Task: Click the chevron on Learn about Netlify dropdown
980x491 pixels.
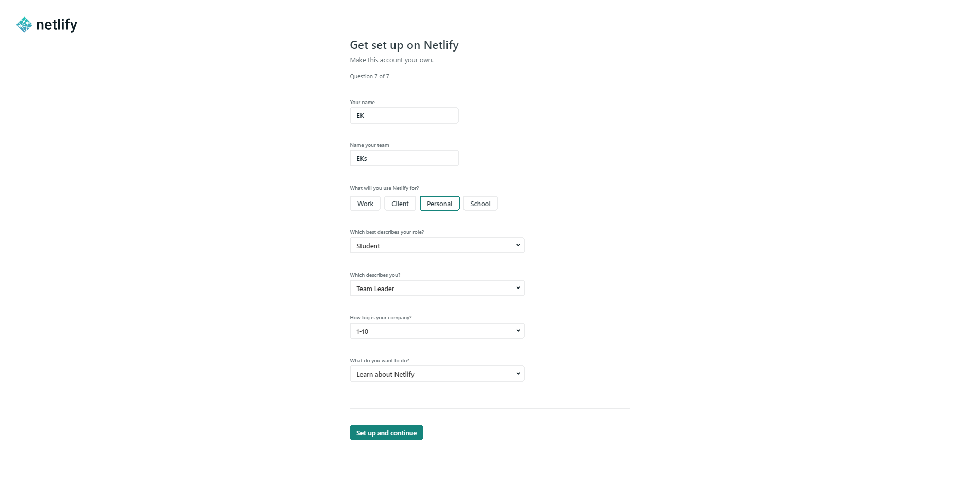Action: [518, 374]
